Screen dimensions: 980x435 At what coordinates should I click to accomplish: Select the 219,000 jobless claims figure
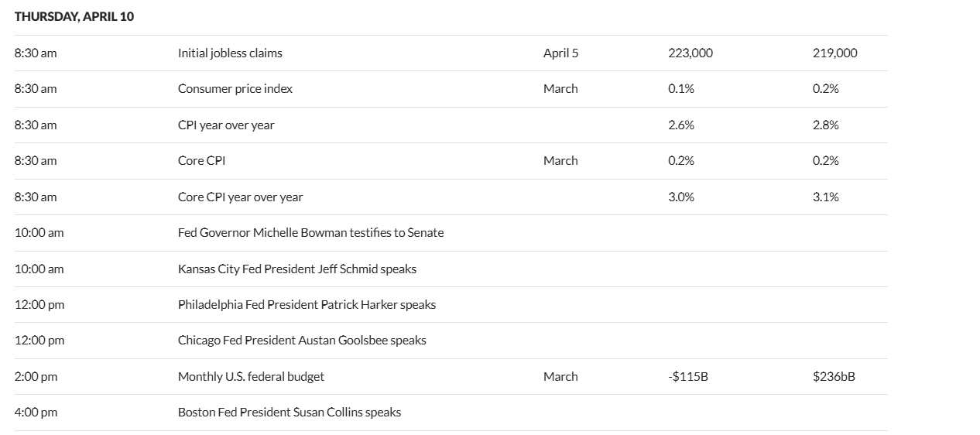point(835,53)
